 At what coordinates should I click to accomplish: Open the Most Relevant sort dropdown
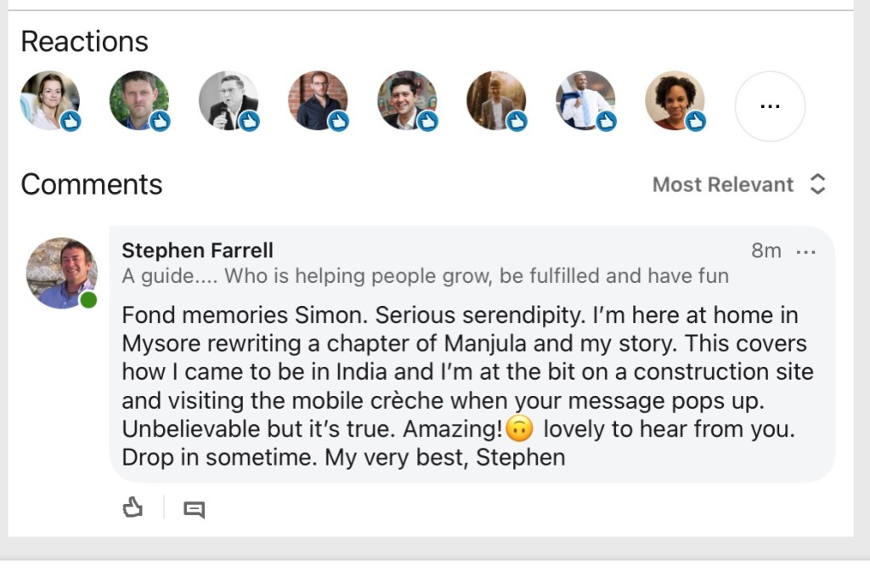click(x=723, y=184)
